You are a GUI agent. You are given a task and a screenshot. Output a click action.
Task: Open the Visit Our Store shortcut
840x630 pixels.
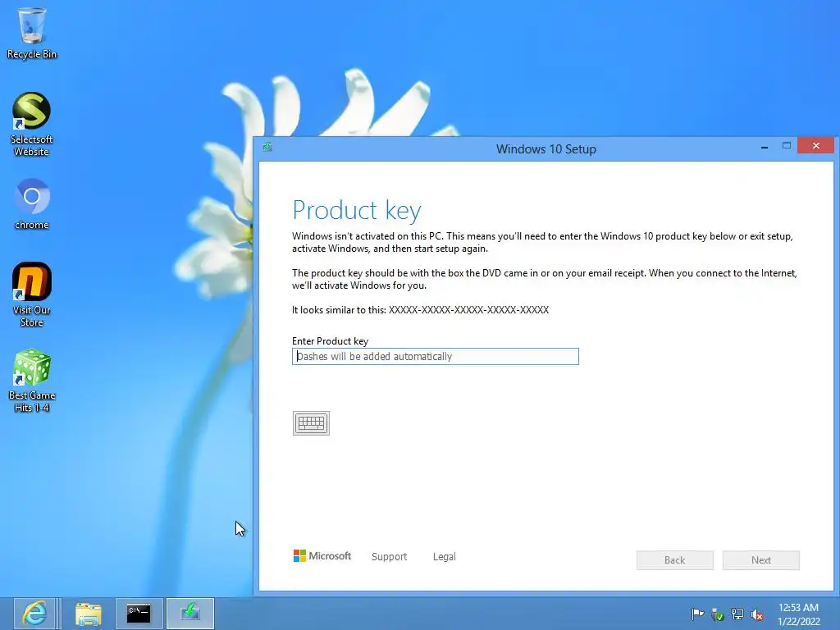(x=32, y=294)
